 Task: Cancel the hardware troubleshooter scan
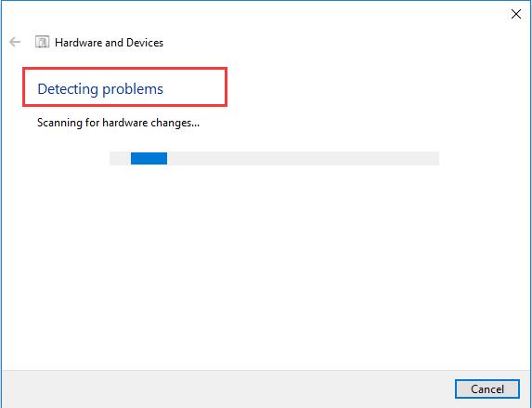coord(487,388)
